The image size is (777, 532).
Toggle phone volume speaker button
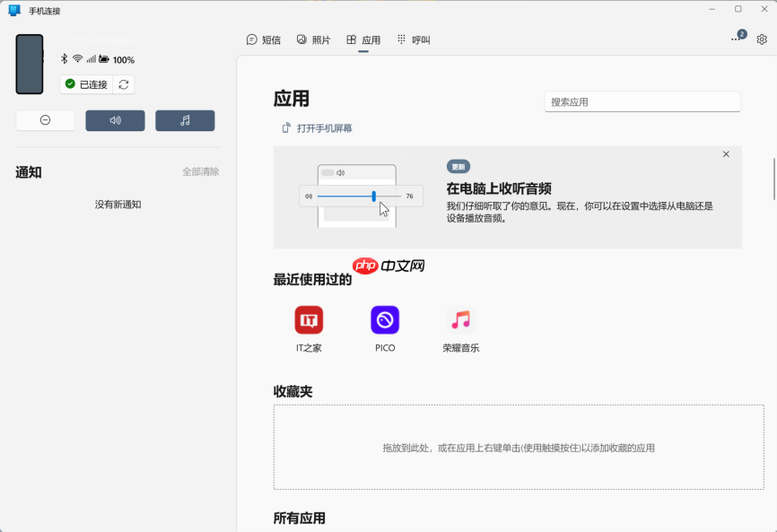(x=115, y=120)
